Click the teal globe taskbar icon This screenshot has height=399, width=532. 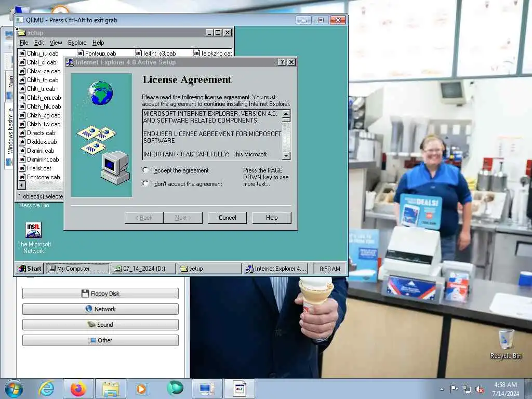(175, 388)
